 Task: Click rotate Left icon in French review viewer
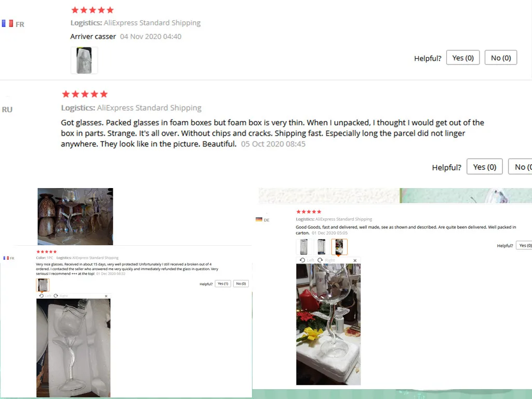[42, 296]
